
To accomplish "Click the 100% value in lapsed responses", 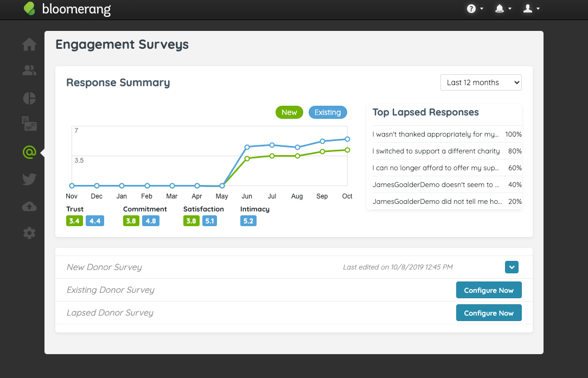I will point(513,134).
